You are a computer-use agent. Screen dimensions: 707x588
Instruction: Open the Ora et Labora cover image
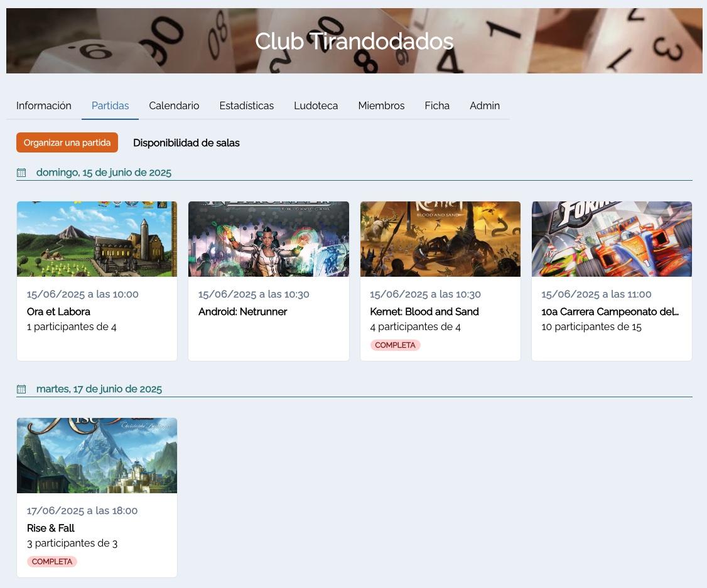pos(97,239)
